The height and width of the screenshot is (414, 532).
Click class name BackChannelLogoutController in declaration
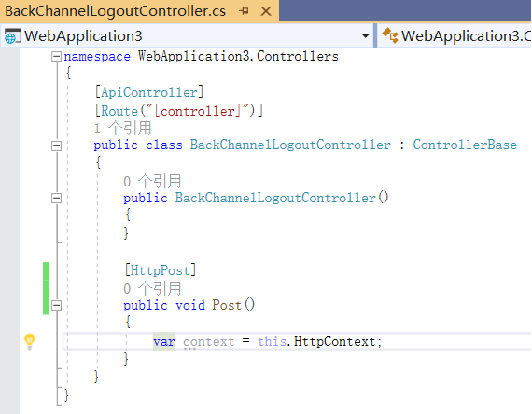290,145
